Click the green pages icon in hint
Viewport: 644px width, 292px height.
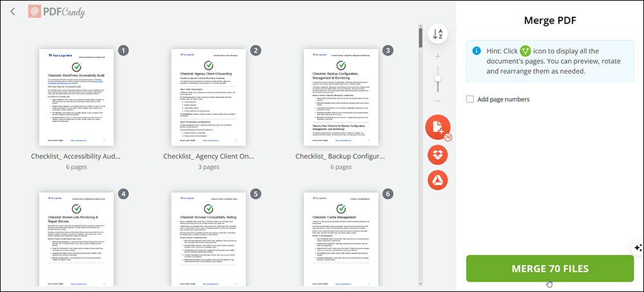(526, 51)
